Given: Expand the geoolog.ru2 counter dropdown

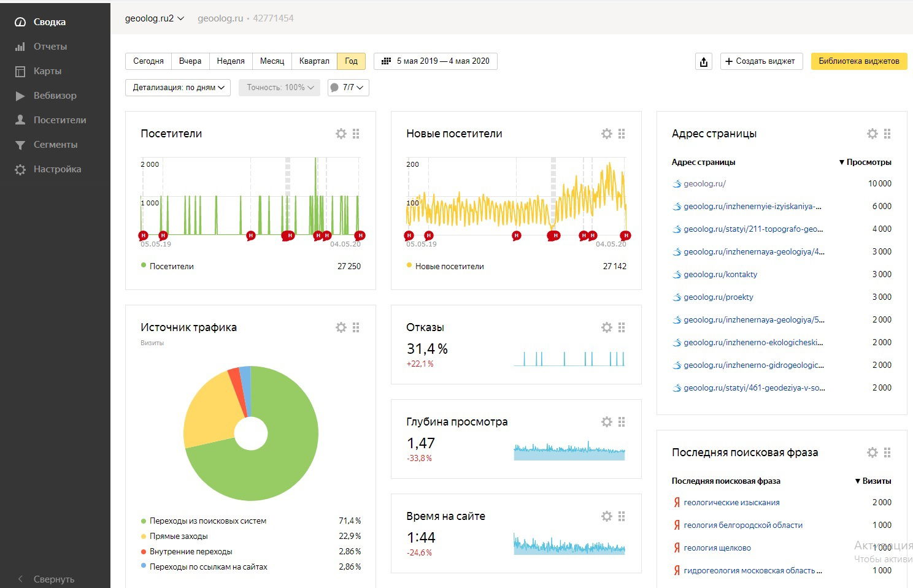Looking at the screenshot, I should (155, 18).
